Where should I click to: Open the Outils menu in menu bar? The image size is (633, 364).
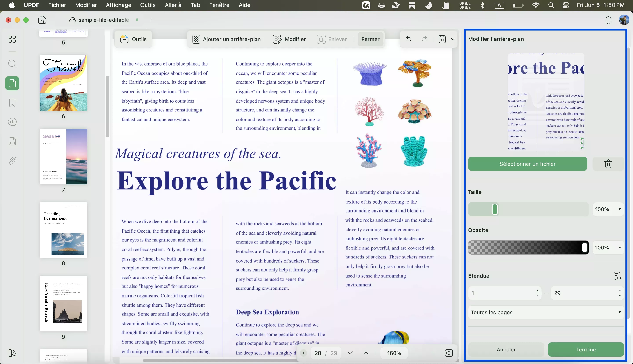[x=148, y=5]
